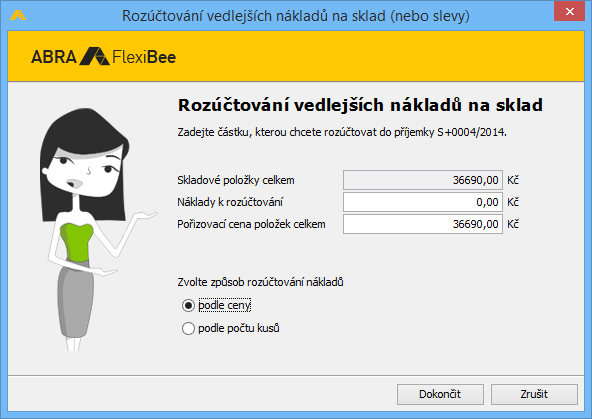Click the 'Náklady k rozúčtování' label
592x419 pixels.
coord(230,202)
